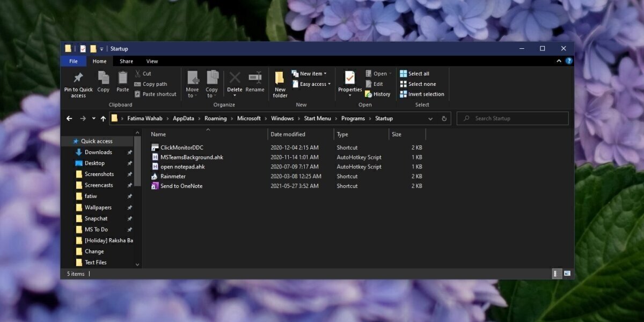
Task: Click the Paste clipboard icon
Action: pos(123,78)
